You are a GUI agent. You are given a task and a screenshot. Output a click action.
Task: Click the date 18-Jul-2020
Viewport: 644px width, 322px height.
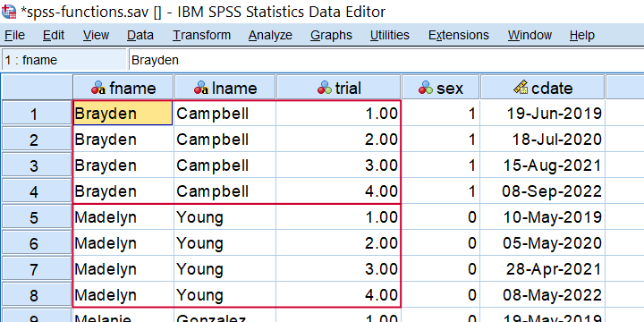[542, 140]
